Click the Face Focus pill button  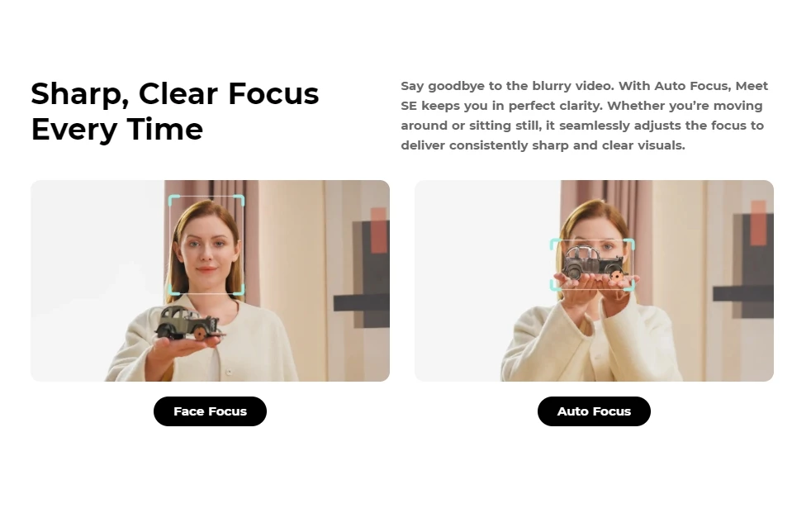[210, 411]
